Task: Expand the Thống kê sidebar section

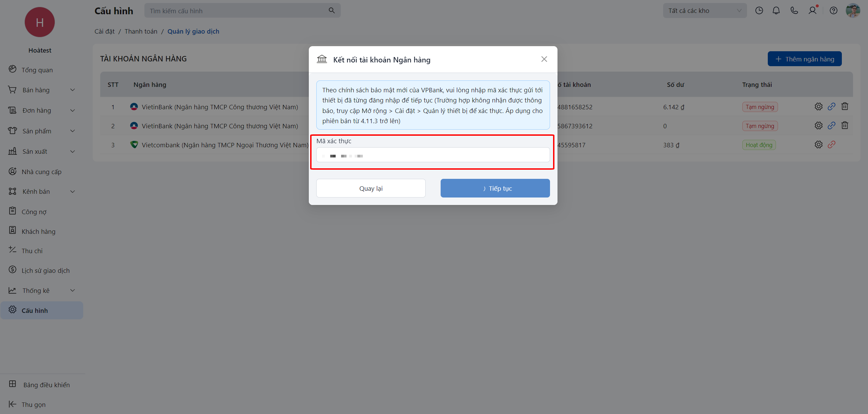Action: [x=72, y=290]
